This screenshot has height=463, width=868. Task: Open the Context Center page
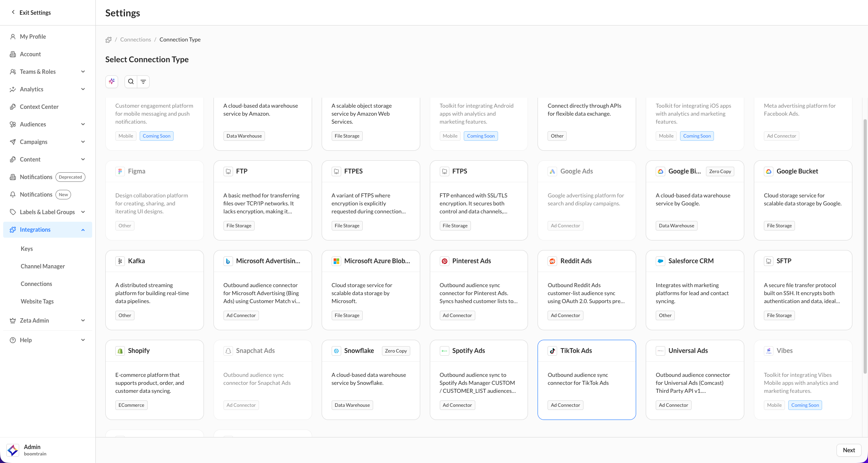pos(47,107)
